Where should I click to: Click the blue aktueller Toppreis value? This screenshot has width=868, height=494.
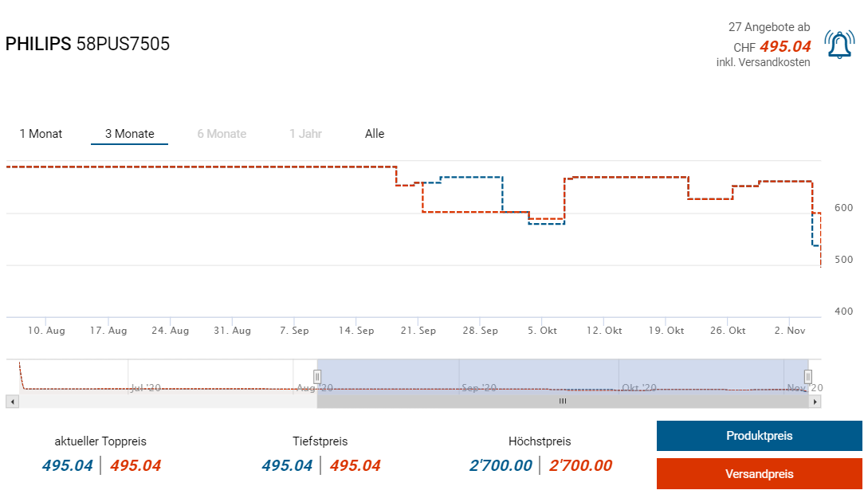pos(68,465)
